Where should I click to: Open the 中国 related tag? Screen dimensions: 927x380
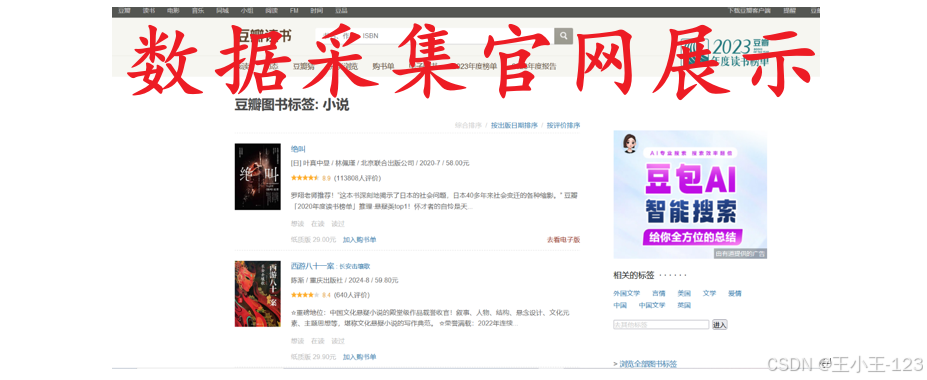pos(620,306)
